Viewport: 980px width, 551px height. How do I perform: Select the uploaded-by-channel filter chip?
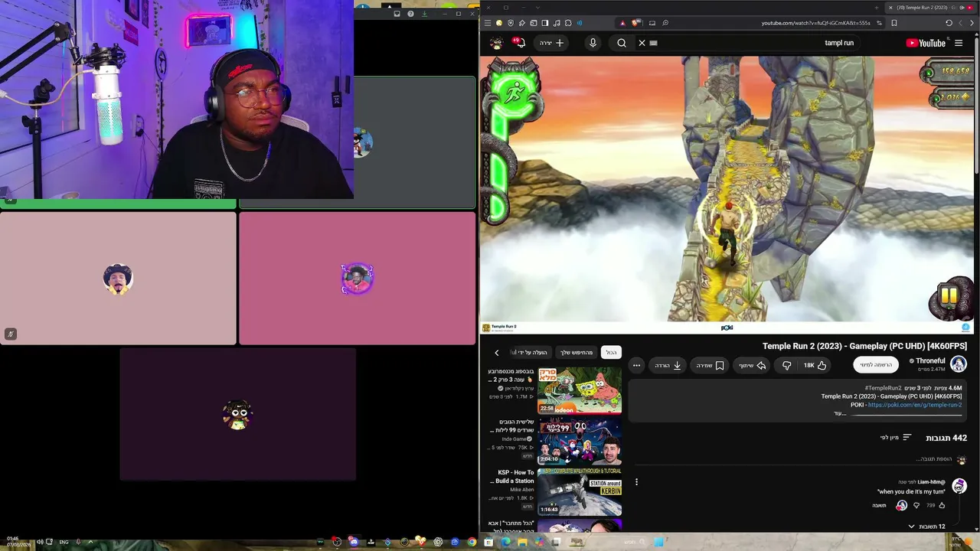(x=529, y=353)
